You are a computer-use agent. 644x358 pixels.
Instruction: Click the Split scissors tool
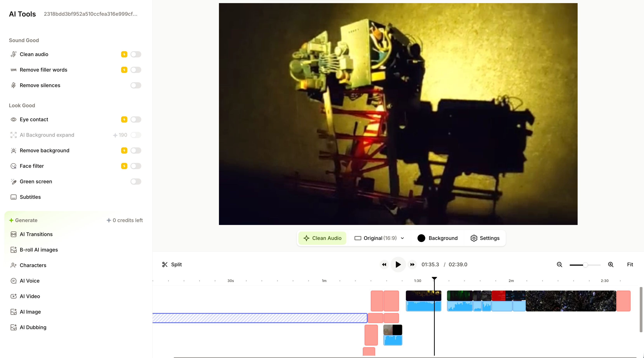point(172,264)
